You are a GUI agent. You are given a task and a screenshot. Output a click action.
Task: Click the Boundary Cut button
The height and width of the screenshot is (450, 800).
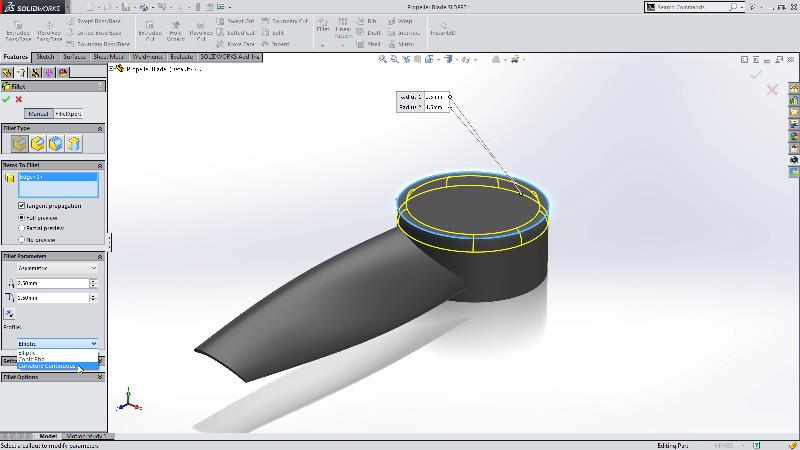(284, 21)
